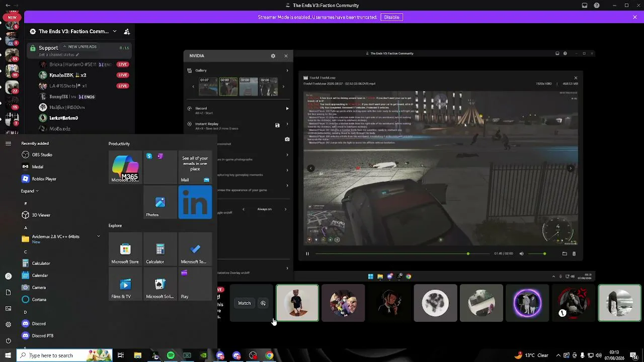Viewport: 644px width, 362px height.
Task: Click the Type here to search box
Action: 65,355
